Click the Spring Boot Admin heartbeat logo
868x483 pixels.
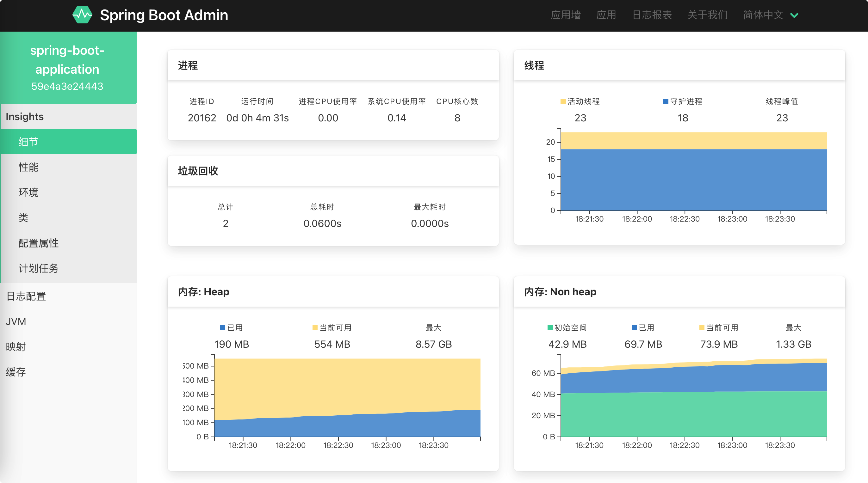coord(82,15)
